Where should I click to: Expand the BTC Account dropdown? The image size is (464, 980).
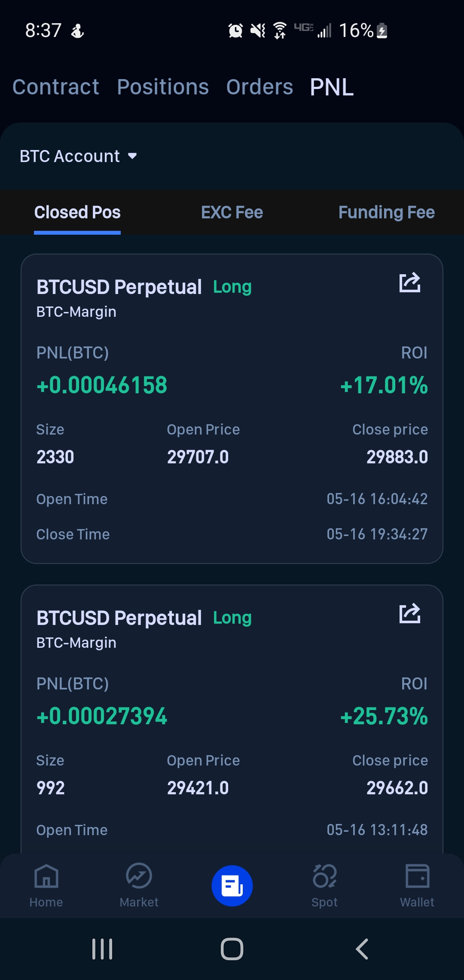tap(78, 156)
